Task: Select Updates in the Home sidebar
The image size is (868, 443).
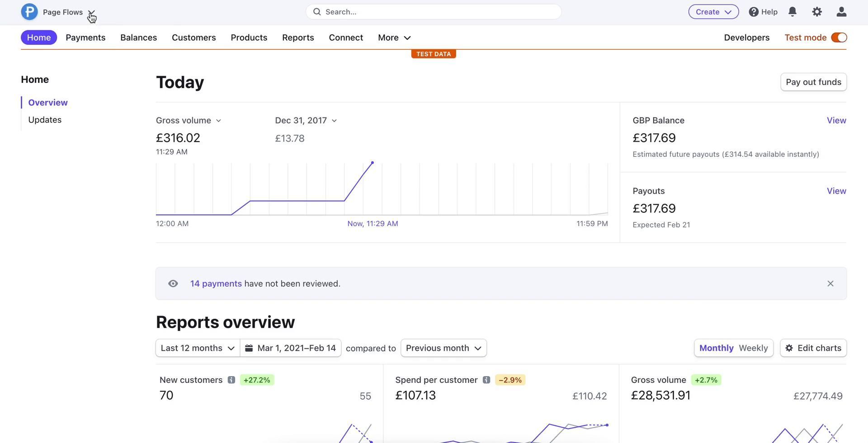Action: pyautogui.click(x=45, y=120)
